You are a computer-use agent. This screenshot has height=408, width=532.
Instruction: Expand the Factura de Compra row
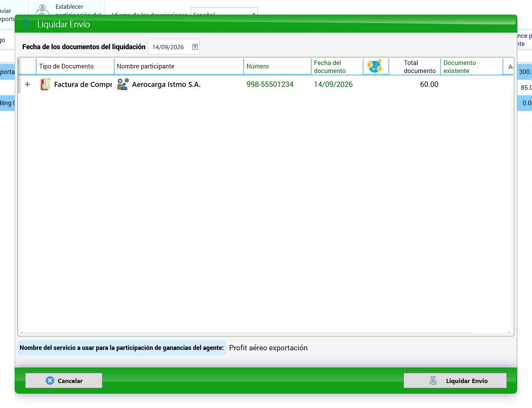27,84
